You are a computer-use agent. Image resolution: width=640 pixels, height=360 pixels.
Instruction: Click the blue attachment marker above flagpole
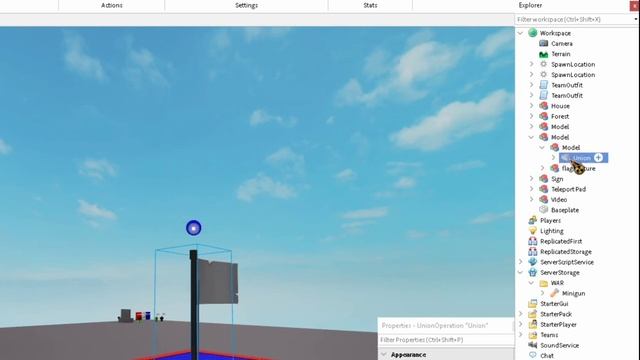click(x=193, y=228)
